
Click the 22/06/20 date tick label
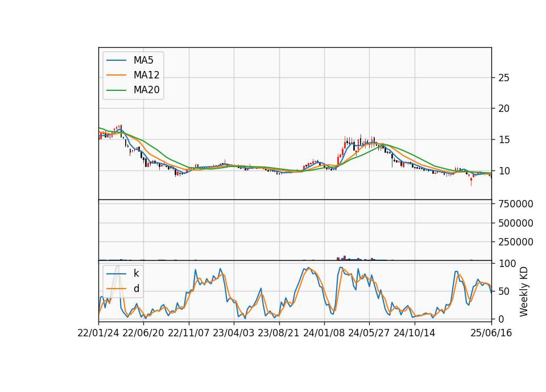(x=143, y=333)
